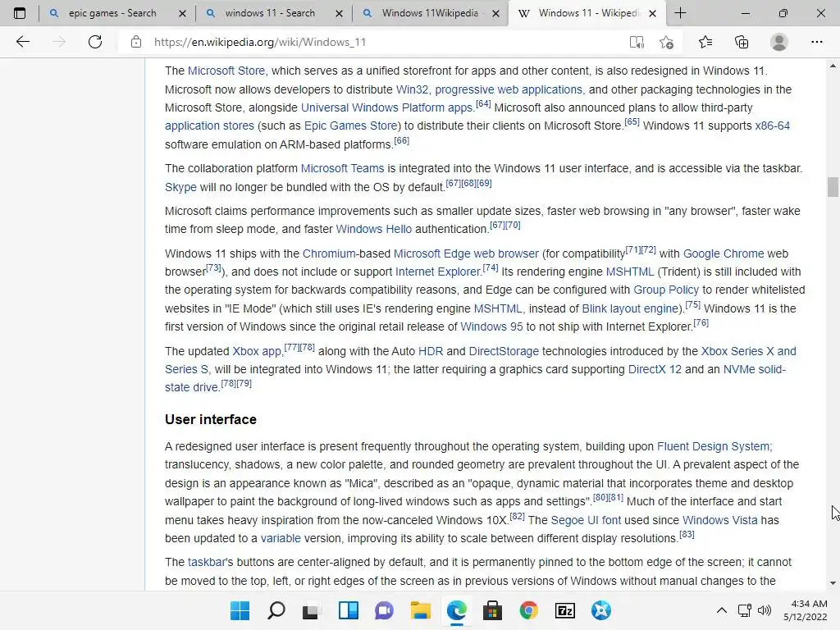840x630 pixels.
Task: Go back to the previous page
Action: (22, 42)
